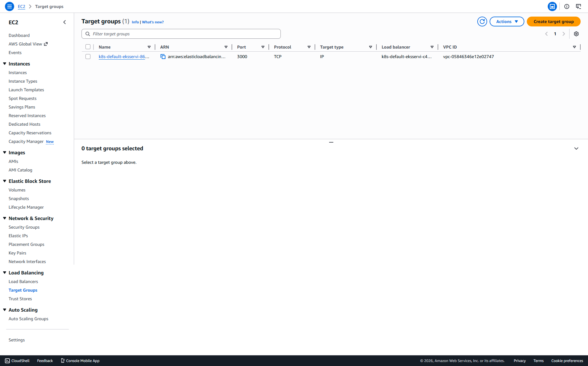Image resolution: width=588 pixels, height=366 pixels.
Task: Collapse the EC2 sidebar panel
Action: [x=65, y=22]
